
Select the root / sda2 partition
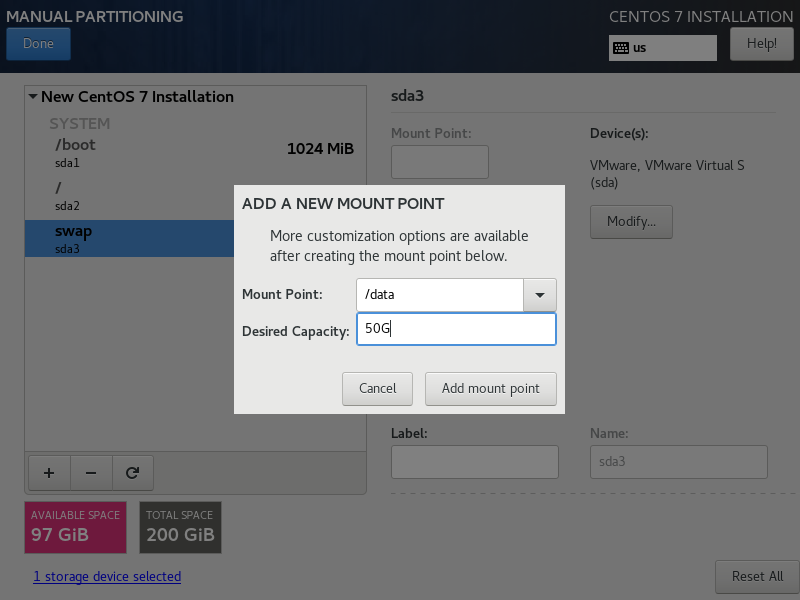pyautogui.click(x=130, y=194)
